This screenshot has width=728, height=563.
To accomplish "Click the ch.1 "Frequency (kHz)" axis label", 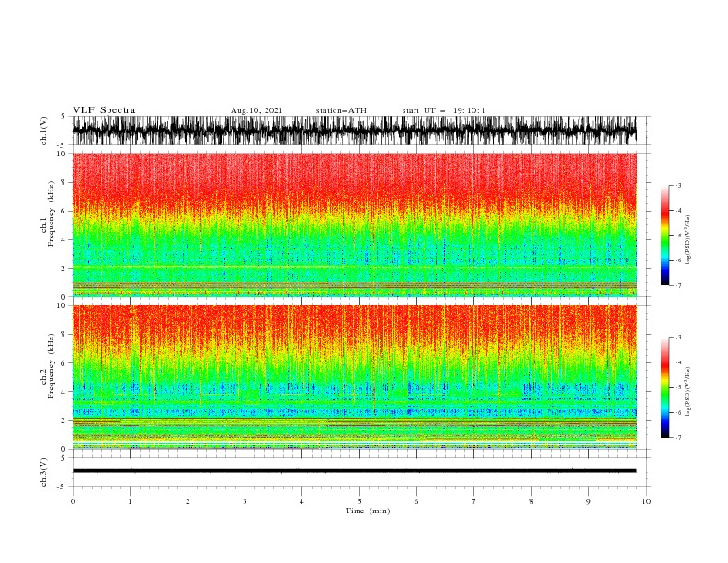I will 51,213.
